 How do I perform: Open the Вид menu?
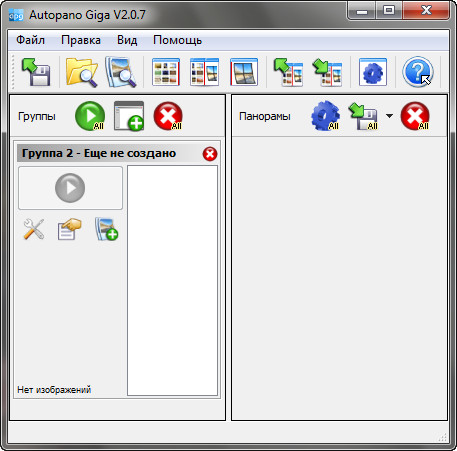tap(127, 40)
